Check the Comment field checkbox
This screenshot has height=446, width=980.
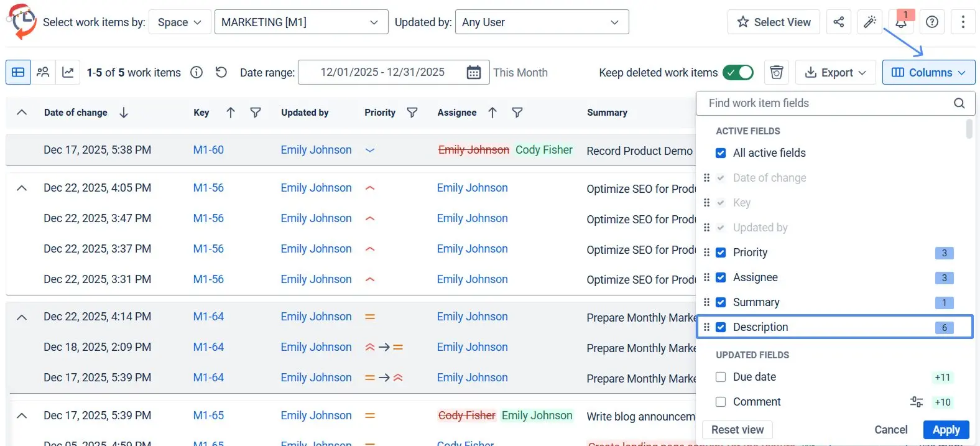[x=721, y=402]
